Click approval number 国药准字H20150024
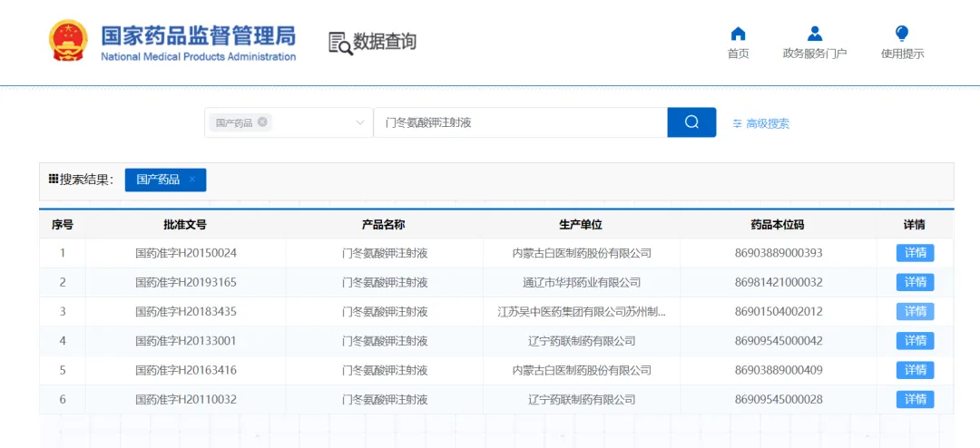980x448 pixels. pyautogui.click(x=186, y=253)
